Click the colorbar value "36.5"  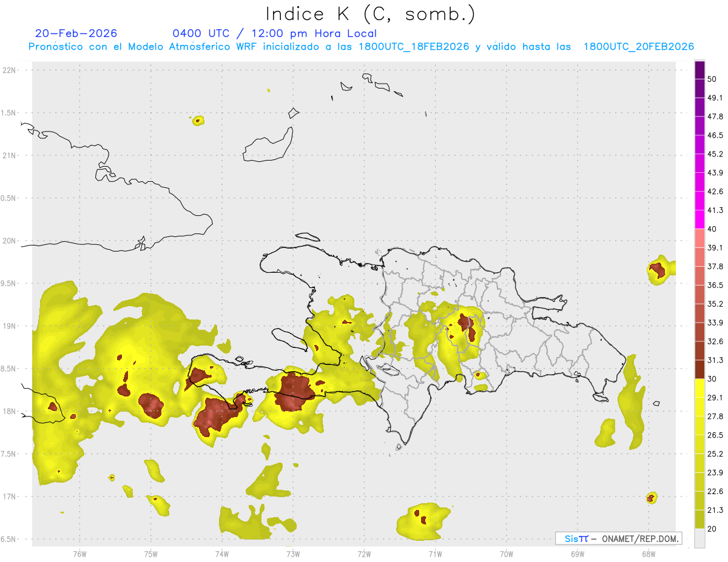[x=715, y=285]
